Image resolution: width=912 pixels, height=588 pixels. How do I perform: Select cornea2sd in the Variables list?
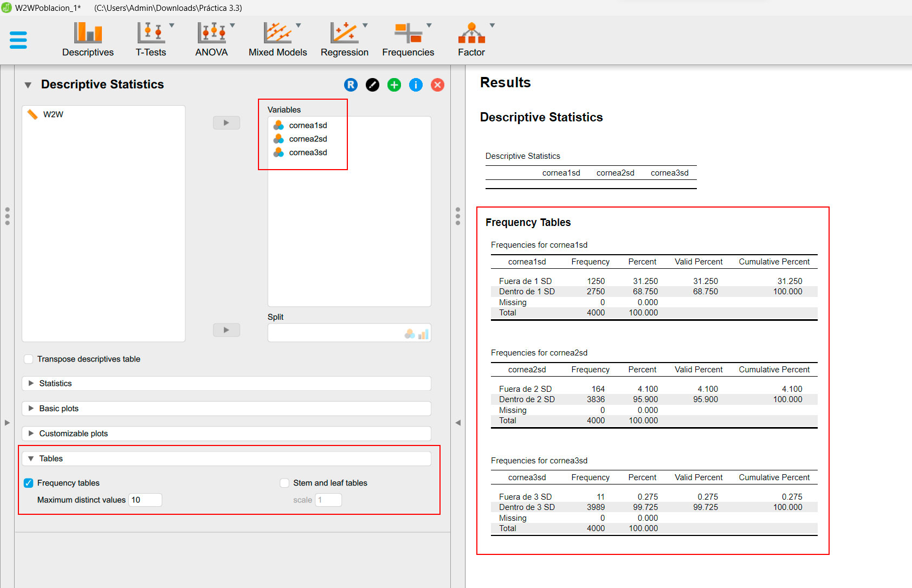pyautogui.click(x=308, y=139)
